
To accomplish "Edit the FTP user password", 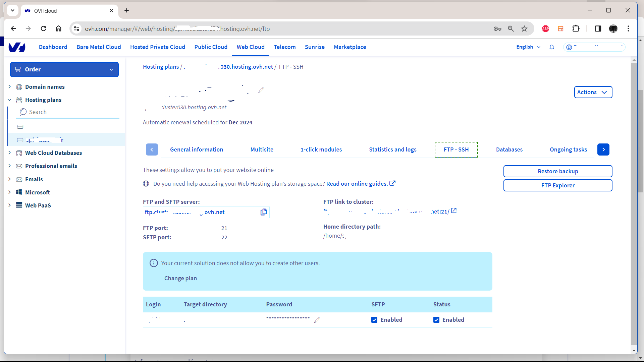I will (317, 320).
